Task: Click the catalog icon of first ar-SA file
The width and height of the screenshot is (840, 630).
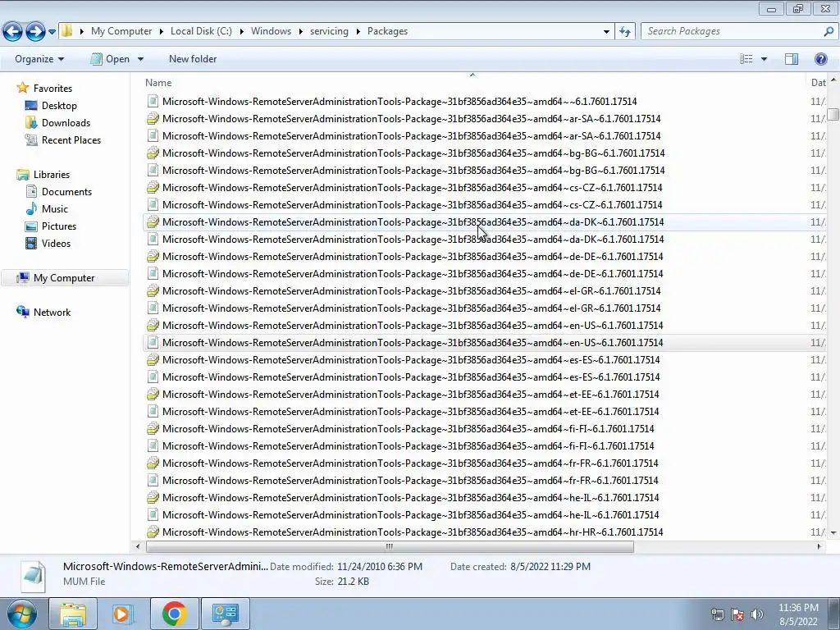Action: 153,118
